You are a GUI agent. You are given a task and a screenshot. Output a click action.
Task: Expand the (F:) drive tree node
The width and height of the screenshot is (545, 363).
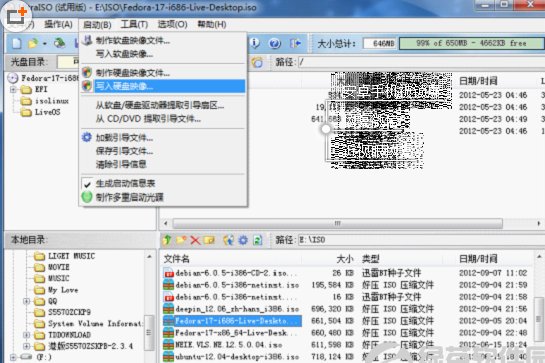tap(13, 357)
